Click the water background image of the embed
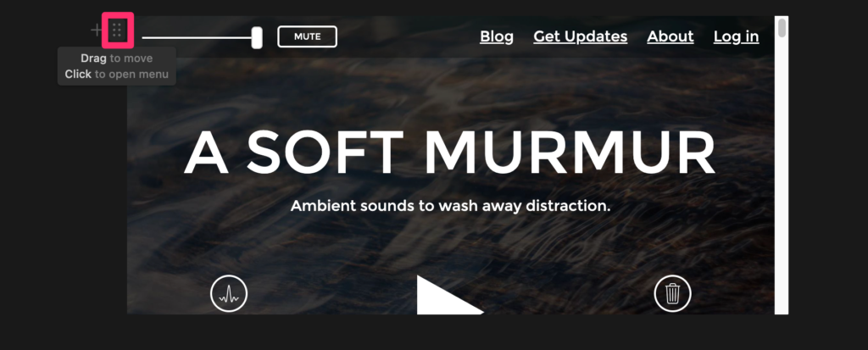The width and height of the screenshot is (868, 350). click(x=449, y=244)
